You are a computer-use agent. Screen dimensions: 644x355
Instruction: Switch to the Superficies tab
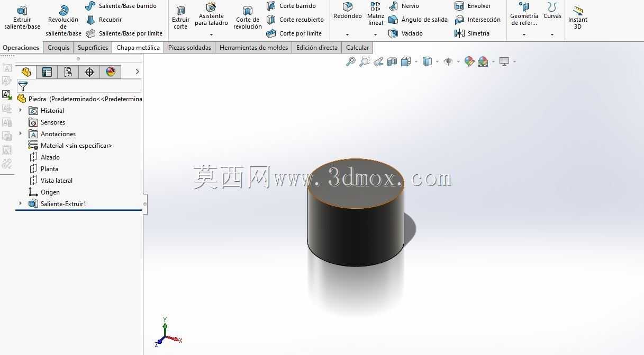click(93, 48)
